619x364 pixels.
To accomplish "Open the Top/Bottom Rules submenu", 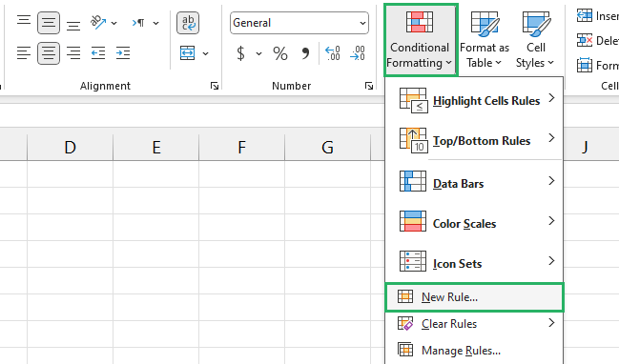I will coord(474,140).
